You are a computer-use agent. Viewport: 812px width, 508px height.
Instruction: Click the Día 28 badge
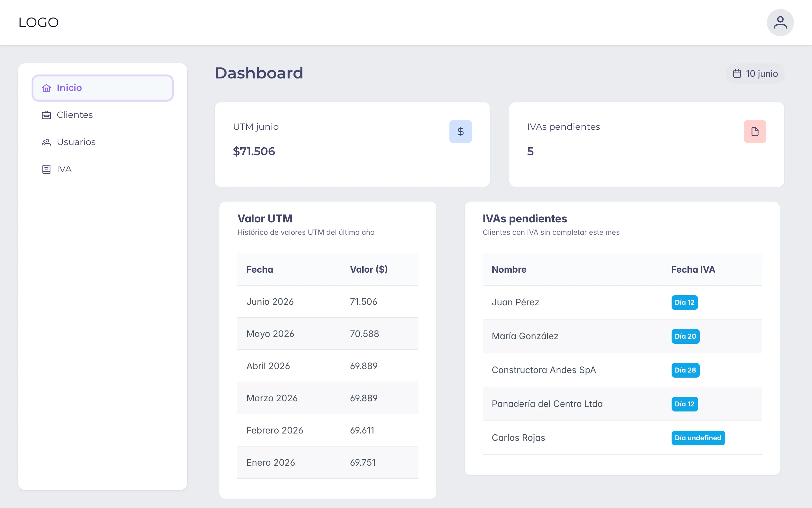[685, 370]
